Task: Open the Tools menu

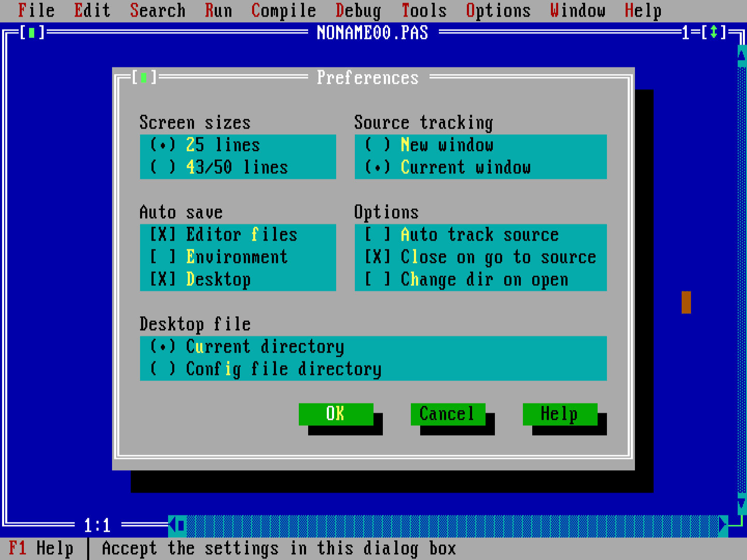Action: coord(424,11)
